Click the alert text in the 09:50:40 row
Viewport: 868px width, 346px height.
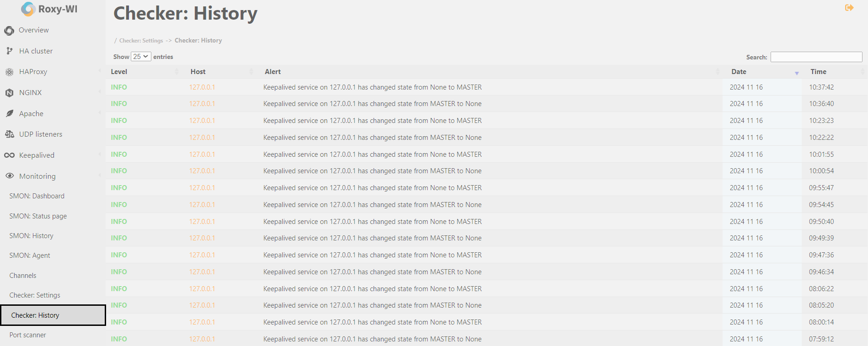[372, 222]
